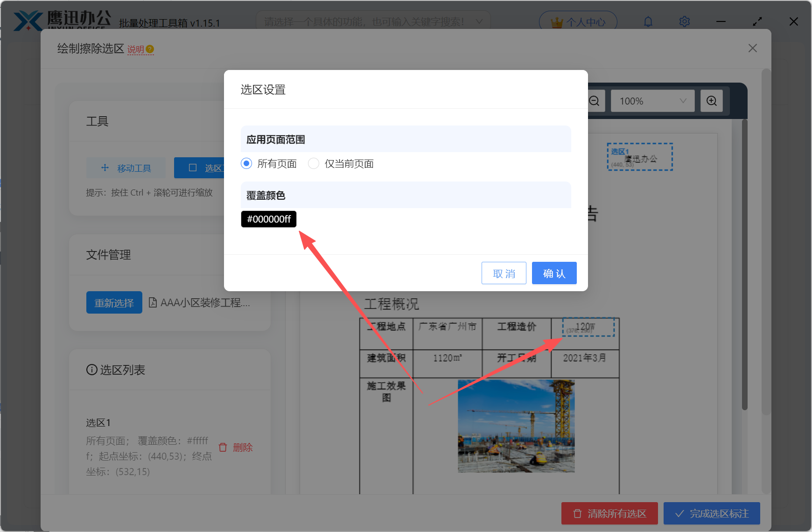Viewport: 812px width, 532px height.
Task: Click 完成选区标注 to finish annotation
Action: pos(711,513)
